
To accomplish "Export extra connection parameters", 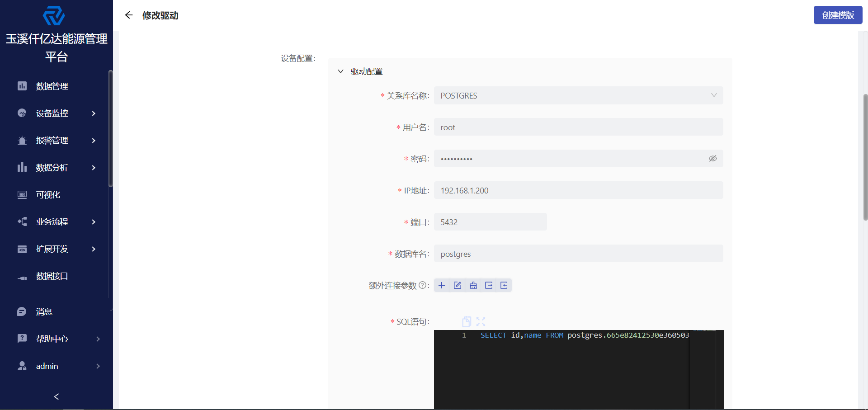I will [489, 285].
